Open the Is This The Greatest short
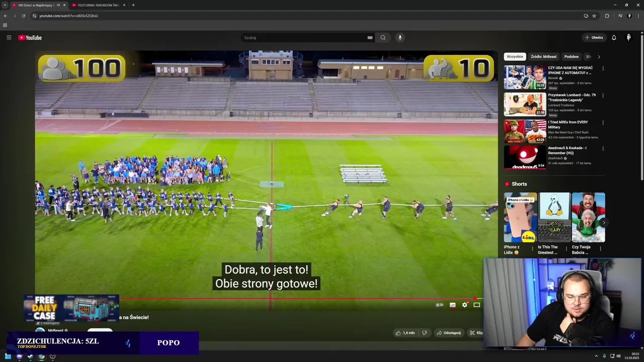Image resolution: width=644 pixels, height=362 pixels. 554,217
